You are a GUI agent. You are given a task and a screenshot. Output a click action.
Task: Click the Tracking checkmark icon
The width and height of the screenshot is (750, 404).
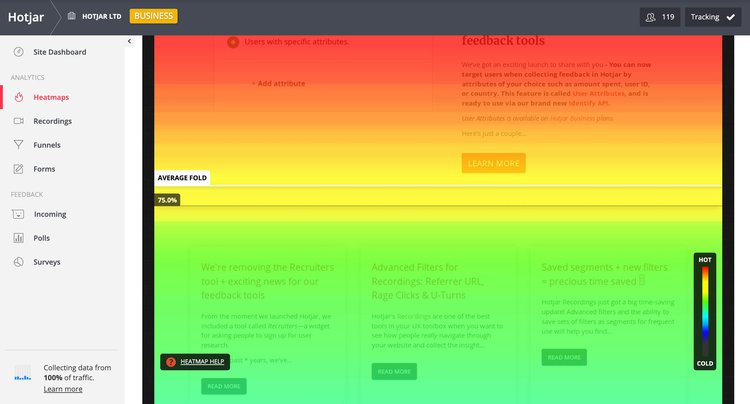(731, 17)
